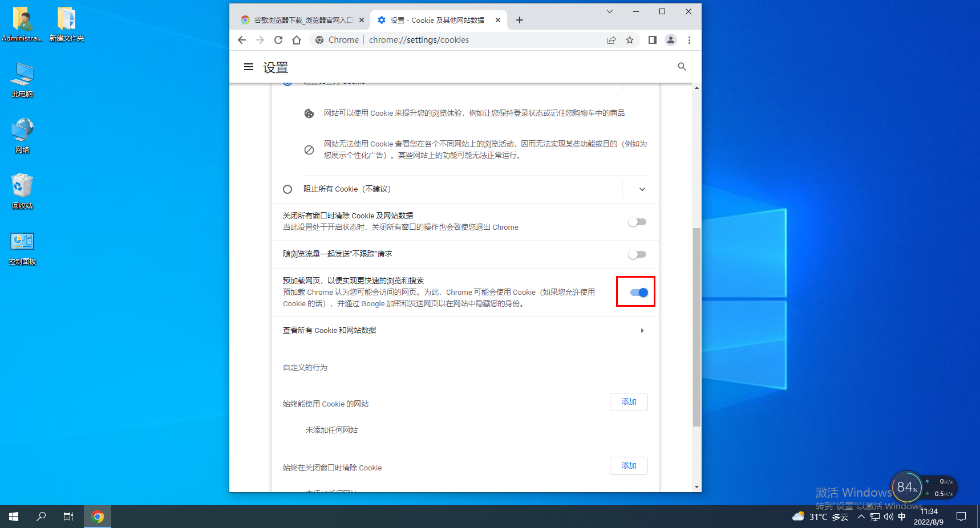
Task: Toggle the send "不跟踪" request switch
Action: pyautogui.click(x=637, y=254)
